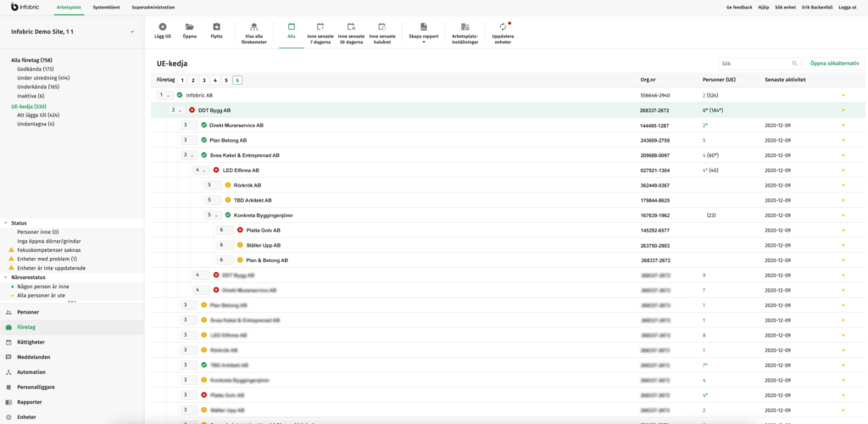Click warning icon beside Fokuskompetenser saknas
This screenshot has width=868, height=424.
(12, 250)
